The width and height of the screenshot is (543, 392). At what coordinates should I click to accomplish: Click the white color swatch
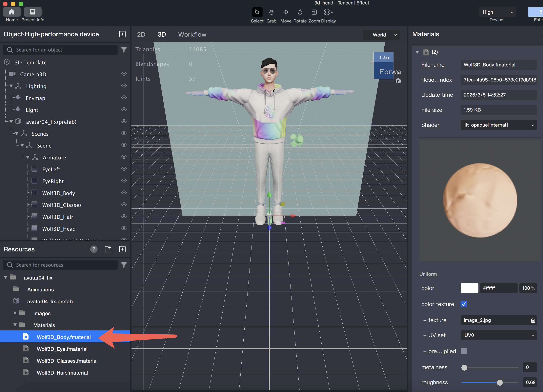[x=469, y=288]
